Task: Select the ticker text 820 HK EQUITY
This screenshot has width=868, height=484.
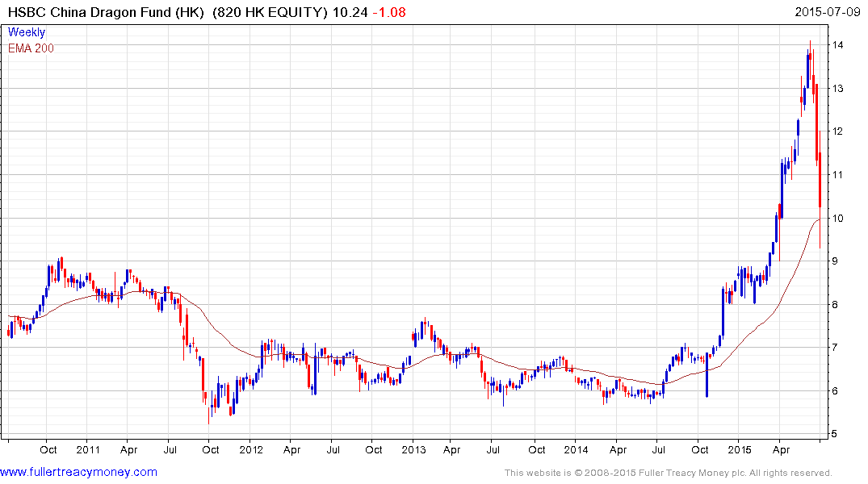Action: [x=270, y=12]
